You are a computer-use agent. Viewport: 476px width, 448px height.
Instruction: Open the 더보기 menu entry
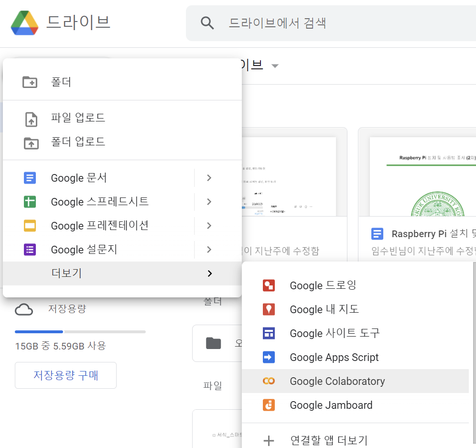click(x=122, y=273)
